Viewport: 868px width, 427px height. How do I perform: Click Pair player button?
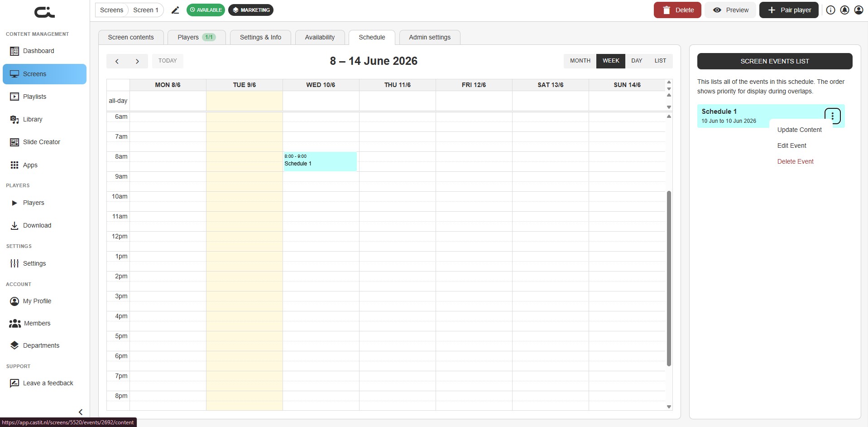[x=789, y=10]
